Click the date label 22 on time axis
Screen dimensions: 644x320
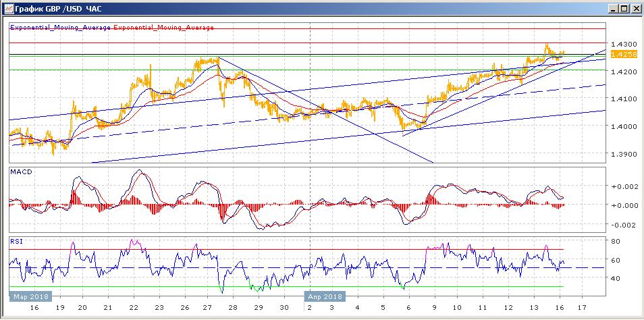click(x=133, y=308)
